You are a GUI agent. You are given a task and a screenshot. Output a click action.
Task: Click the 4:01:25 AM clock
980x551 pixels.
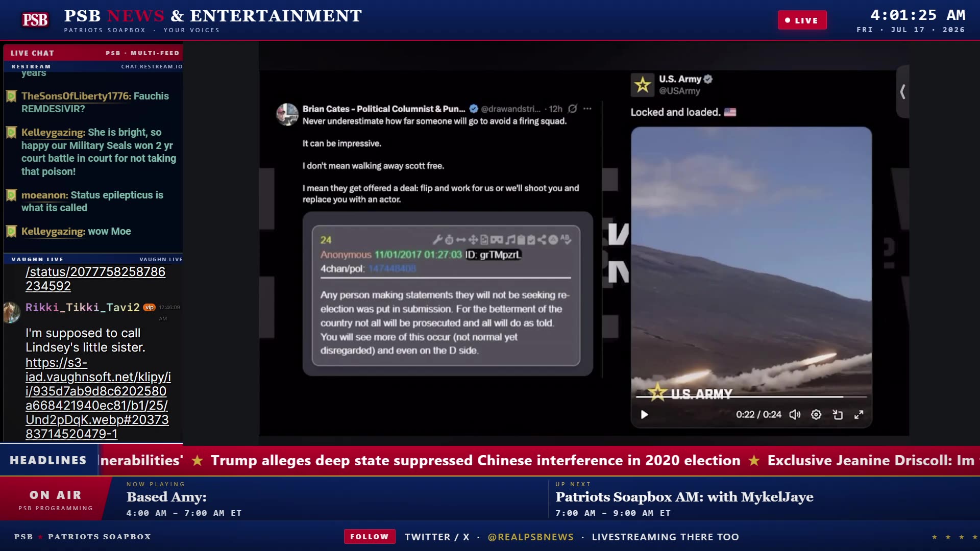[918, 15]
